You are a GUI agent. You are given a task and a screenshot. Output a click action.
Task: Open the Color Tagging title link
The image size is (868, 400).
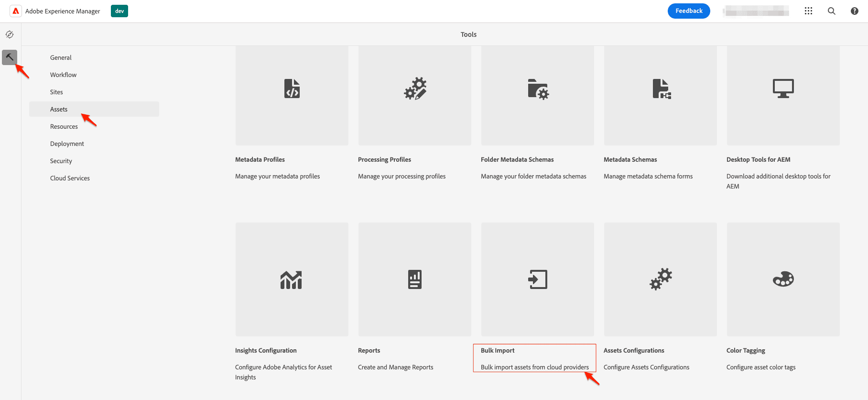pyautogui.click(x=746, y=350)
